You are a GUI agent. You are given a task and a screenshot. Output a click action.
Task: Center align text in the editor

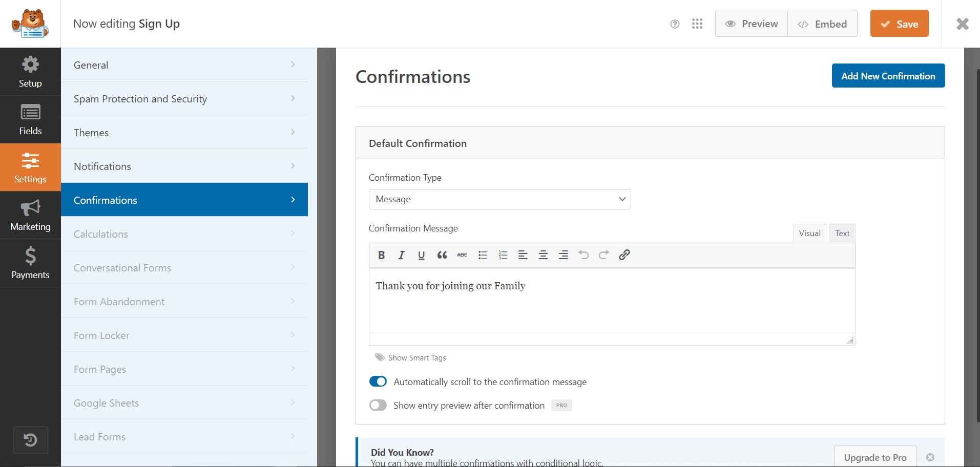click(543, 255)
